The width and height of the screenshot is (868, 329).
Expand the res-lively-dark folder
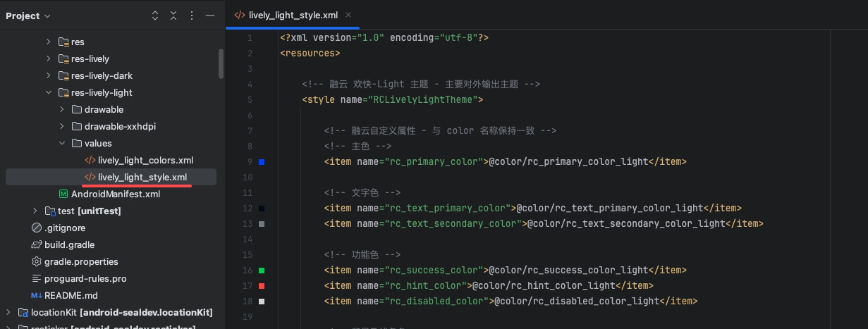pos(49,75)
